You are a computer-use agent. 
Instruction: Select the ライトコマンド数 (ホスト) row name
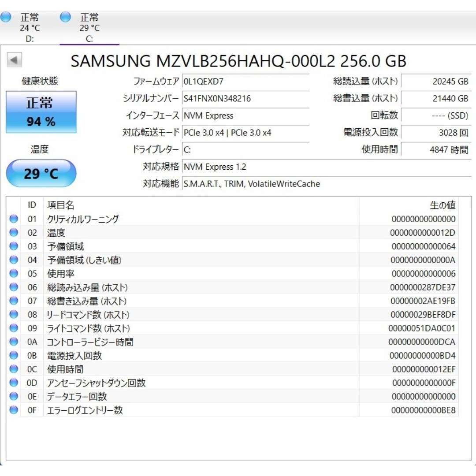(88, 328)
